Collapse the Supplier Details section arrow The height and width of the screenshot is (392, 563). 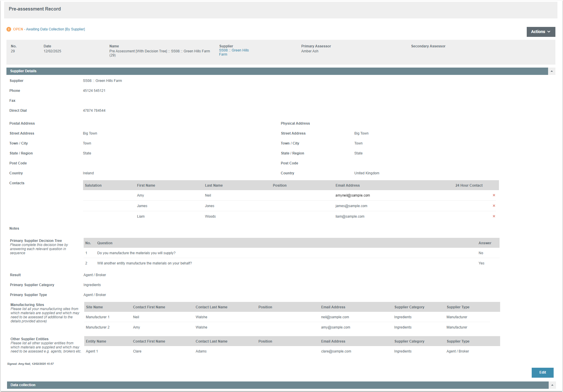point(552,71)
